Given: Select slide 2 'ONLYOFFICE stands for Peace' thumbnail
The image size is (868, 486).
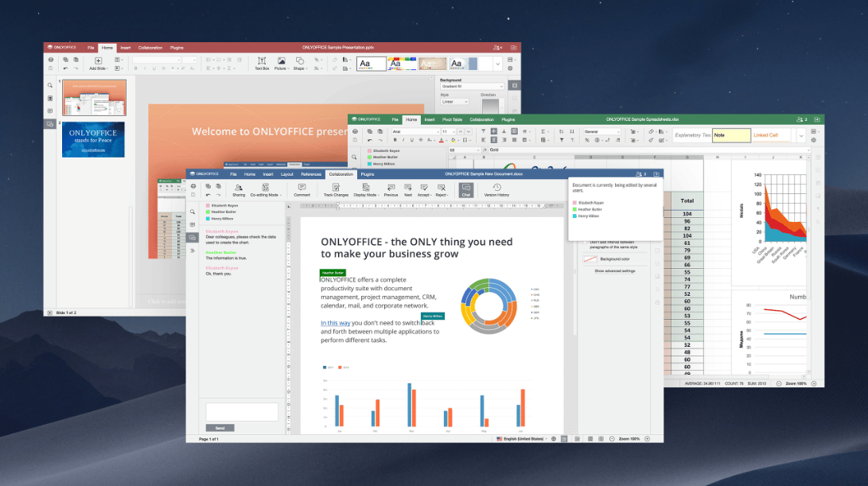Looking at the screenshot, I should coord(93,139).
